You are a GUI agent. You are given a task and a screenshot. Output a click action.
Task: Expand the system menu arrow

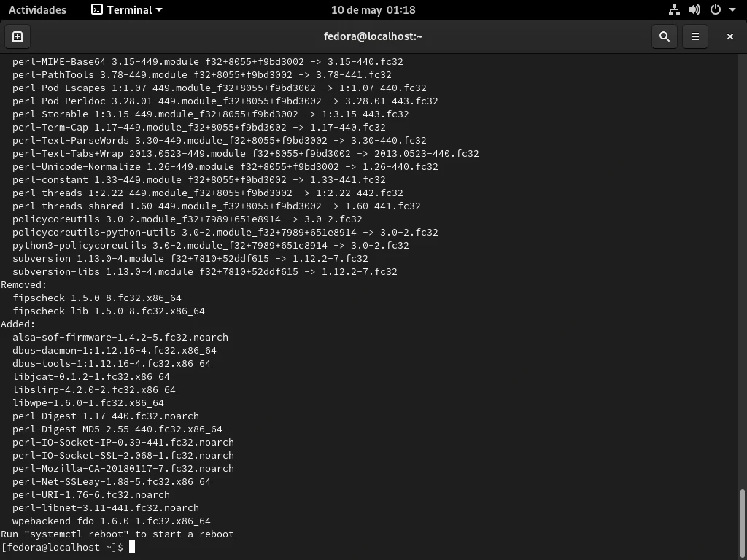(732, 10)
